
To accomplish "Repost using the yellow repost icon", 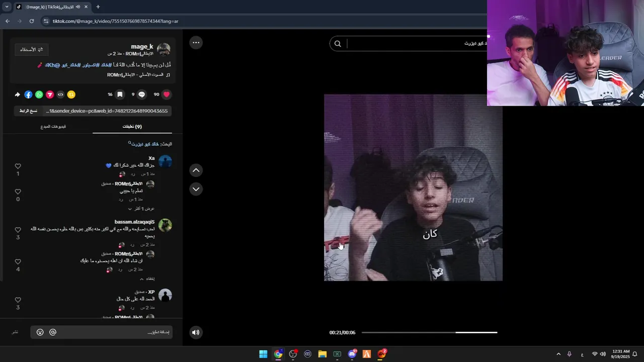I will pos(71,95).
